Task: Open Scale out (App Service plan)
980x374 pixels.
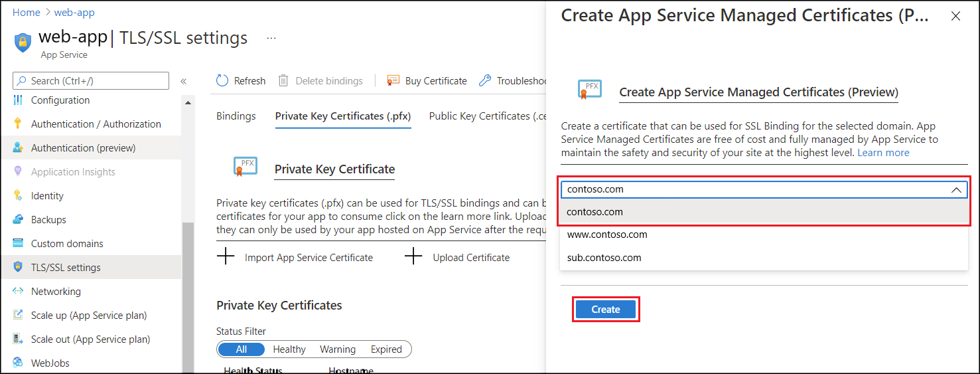Action: 90,339
